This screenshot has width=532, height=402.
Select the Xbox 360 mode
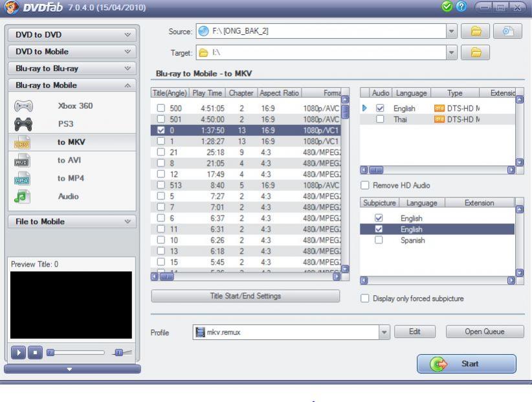click(x=72, y=106)
